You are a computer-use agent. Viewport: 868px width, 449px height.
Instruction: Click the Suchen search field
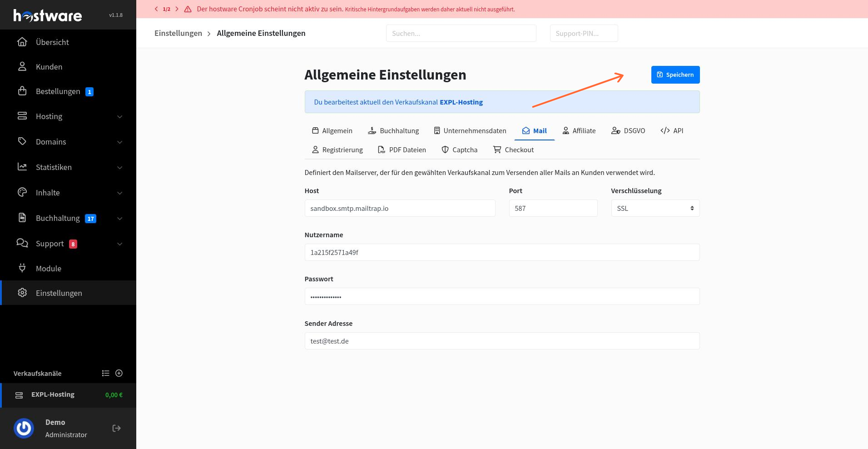pyautogui.click(x=461, y=33)
